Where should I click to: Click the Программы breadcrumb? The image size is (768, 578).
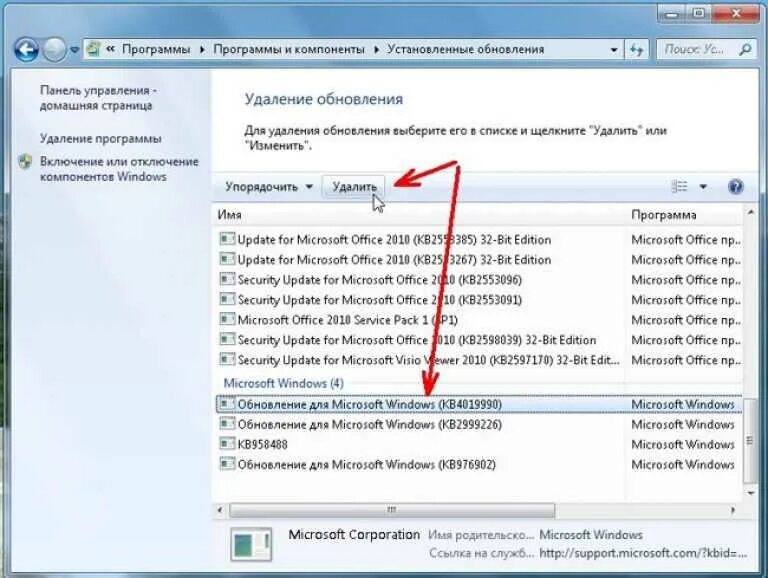tap(156, 49)
